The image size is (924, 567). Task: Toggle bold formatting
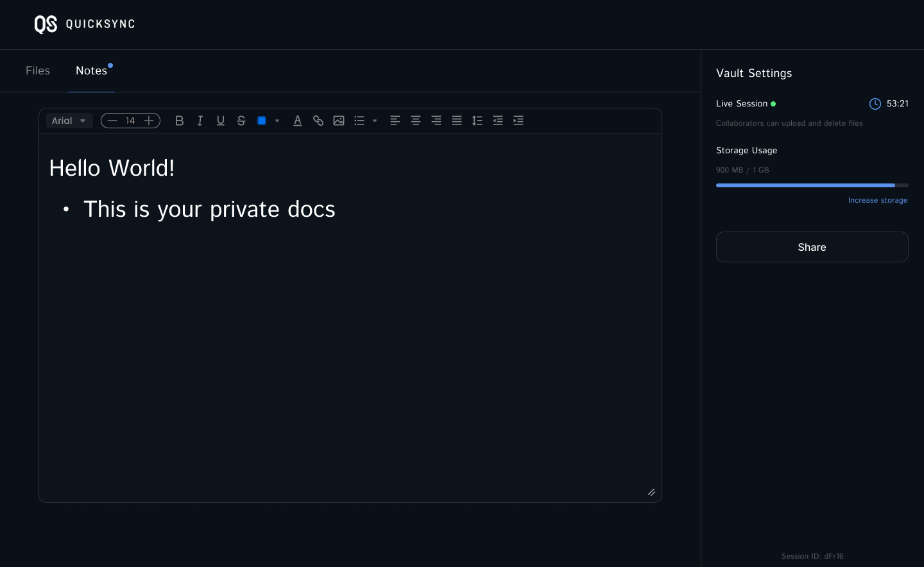coord(180,121)
